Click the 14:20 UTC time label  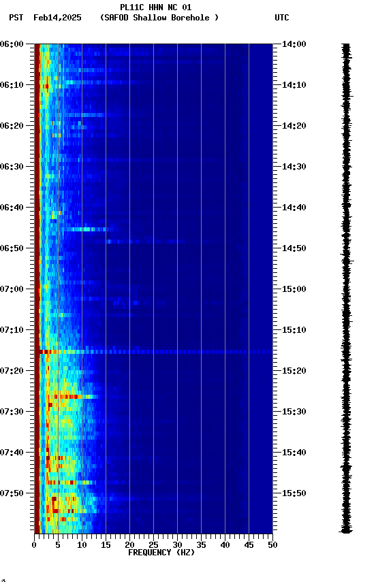(294, 126)
